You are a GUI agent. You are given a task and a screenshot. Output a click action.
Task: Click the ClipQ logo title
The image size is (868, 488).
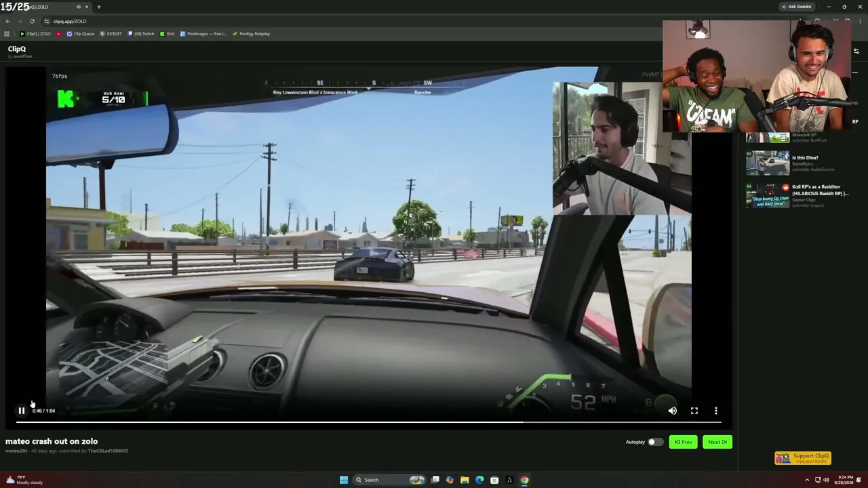(x=17, y=49)
